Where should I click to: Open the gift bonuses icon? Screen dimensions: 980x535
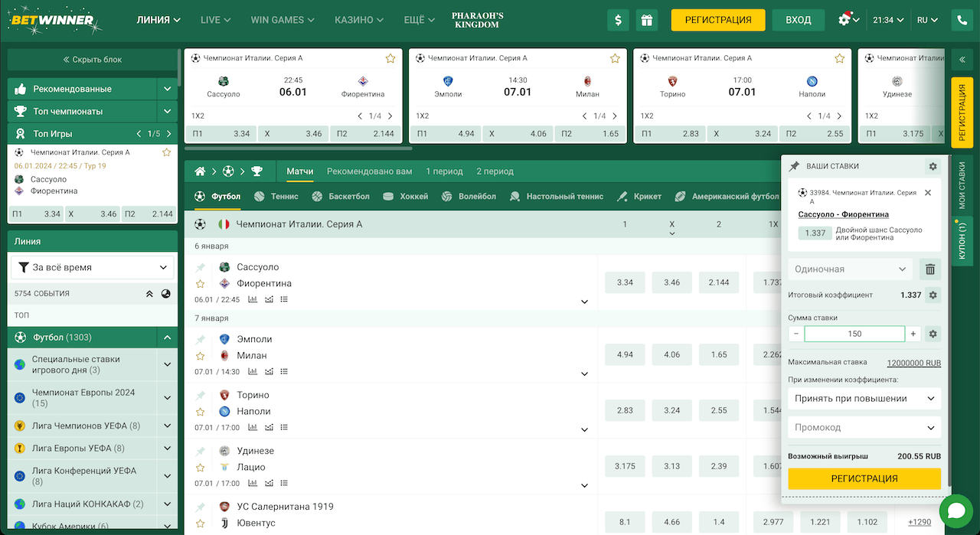[647, 20]
